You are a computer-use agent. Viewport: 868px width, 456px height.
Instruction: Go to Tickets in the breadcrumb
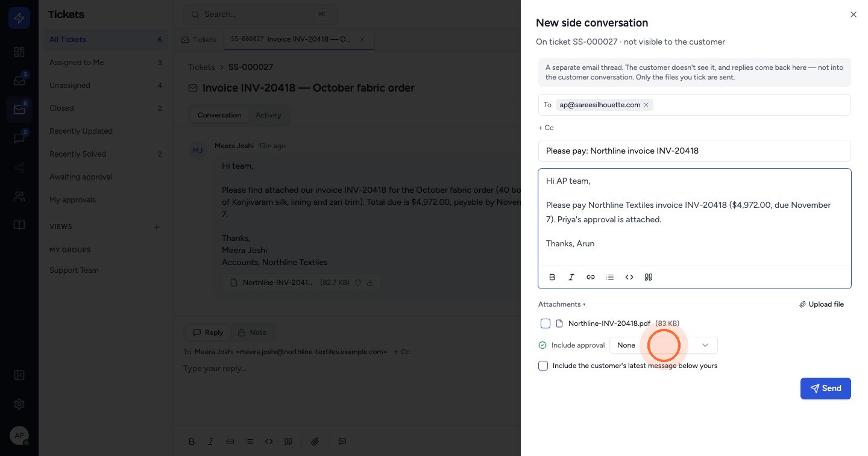201,67
